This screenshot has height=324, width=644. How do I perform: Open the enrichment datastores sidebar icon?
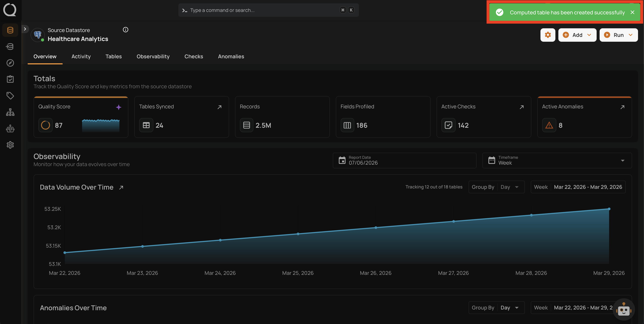pos(10,46)
